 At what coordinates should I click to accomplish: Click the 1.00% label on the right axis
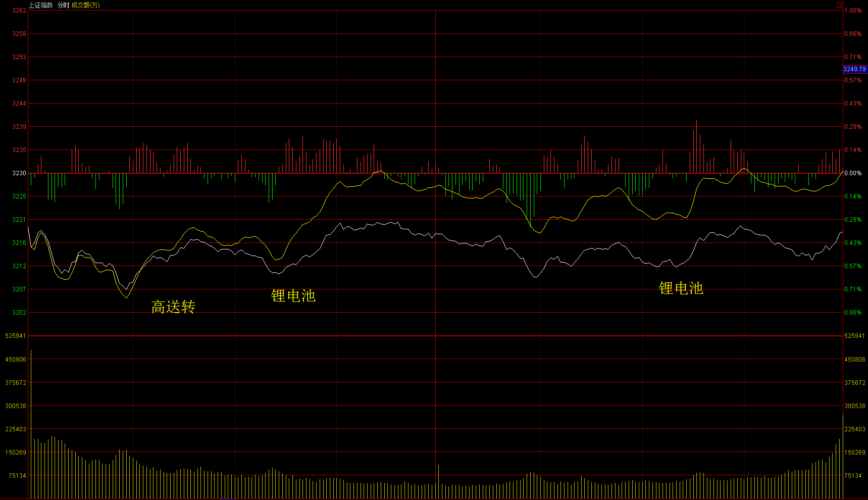(853, 11)
